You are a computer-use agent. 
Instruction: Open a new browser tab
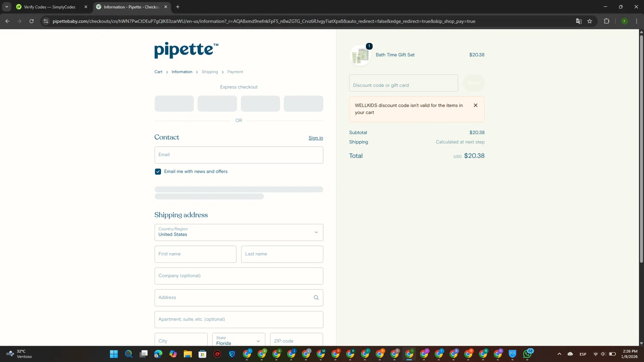(178, 7)
